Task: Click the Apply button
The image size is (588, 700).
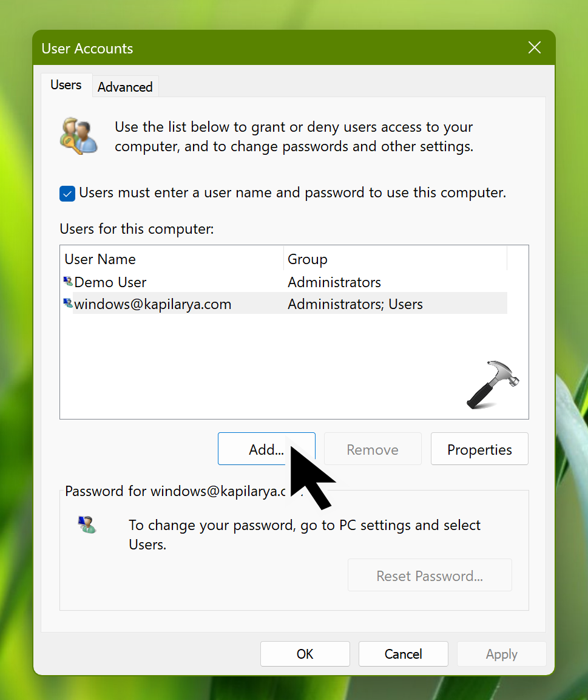Action: 501,654
